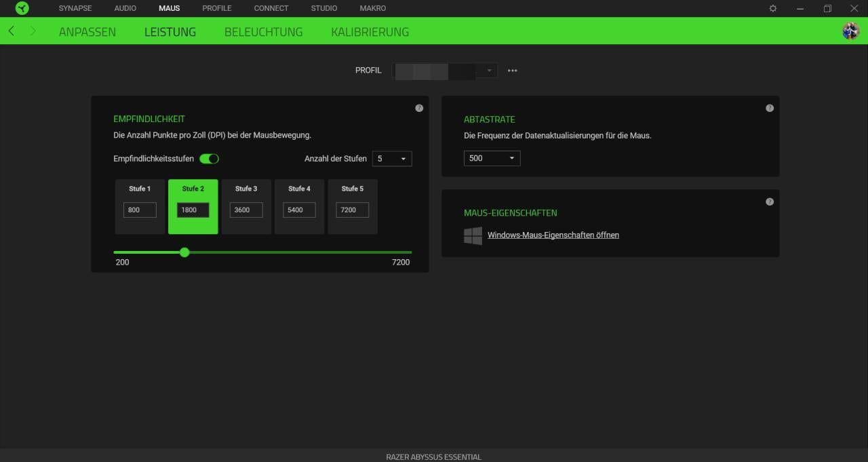Click the DPI slider handle

[184, 252]
